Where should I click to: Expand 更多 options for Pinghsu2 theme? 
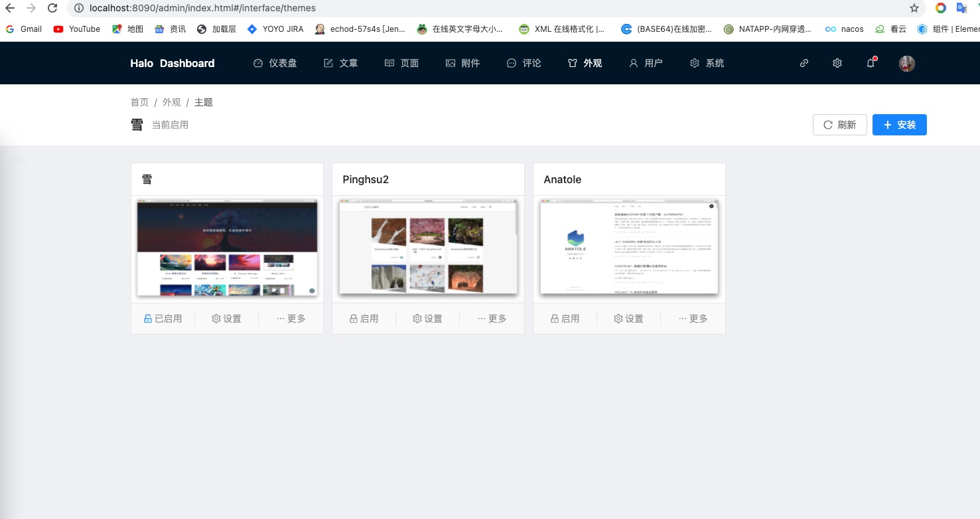[492, 319]
